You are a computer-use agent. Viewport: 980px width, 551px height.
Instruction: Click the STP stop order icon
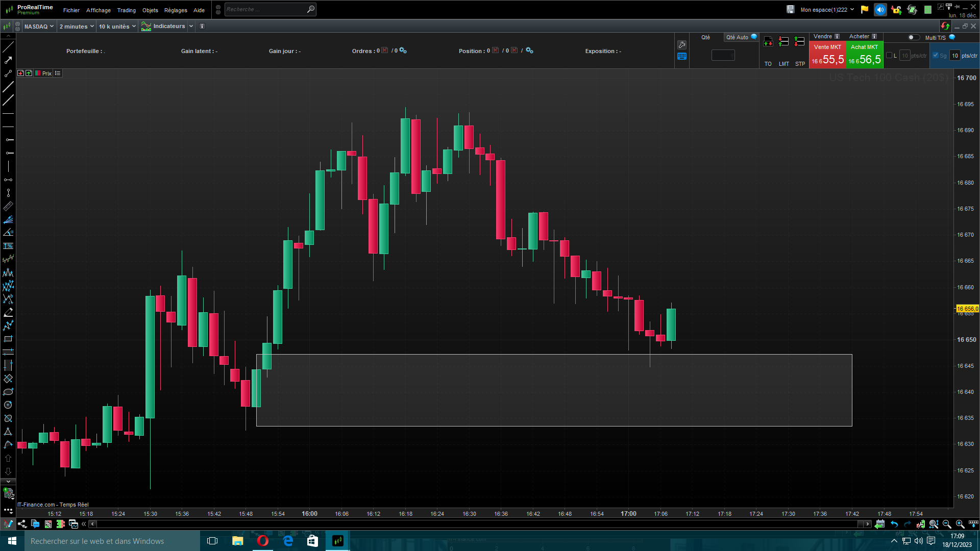click(800, 42)
